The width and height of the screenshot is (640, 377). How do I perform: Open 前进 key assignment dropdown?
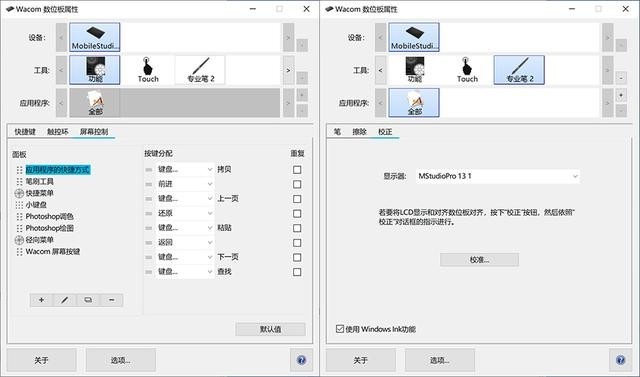[x=185, y=184]
